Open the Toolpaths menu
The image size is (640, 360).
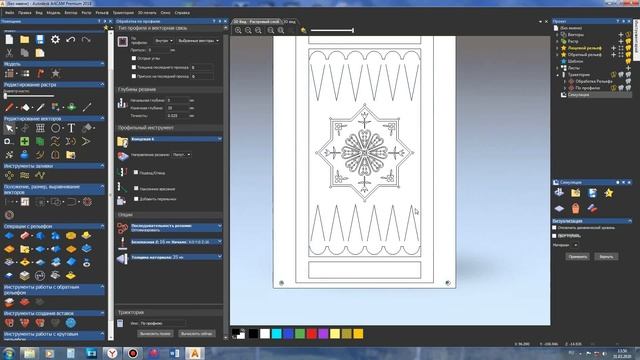point(123,13)
